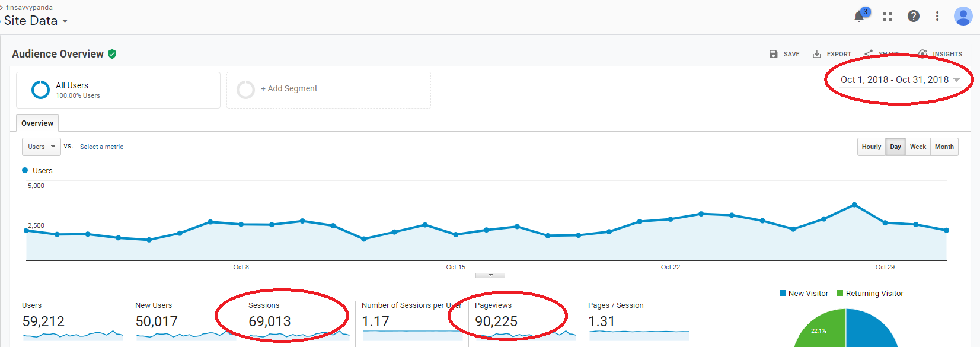Click the 5,000 y-axis label
The image size is (980, 347).
pos(36,186)
